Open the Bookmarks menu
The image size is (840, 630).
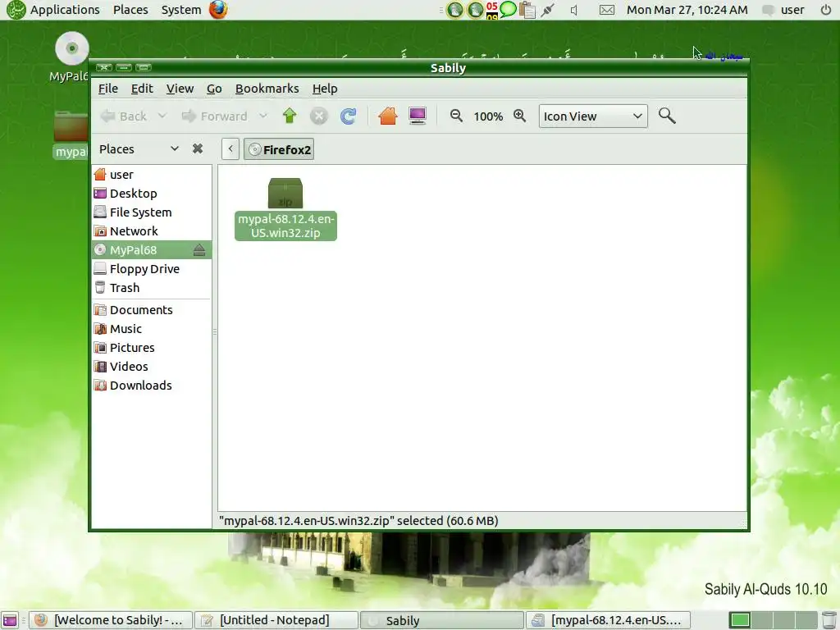(267, 89)
